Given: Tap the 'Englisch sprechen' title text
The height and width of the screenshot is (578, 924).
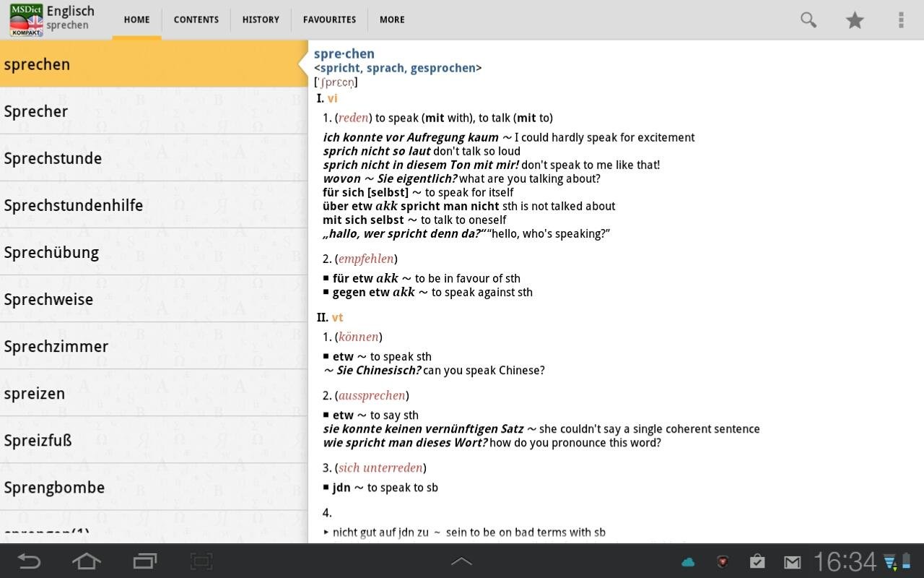Looking at the screenshot, I should (x=70, y=18).
